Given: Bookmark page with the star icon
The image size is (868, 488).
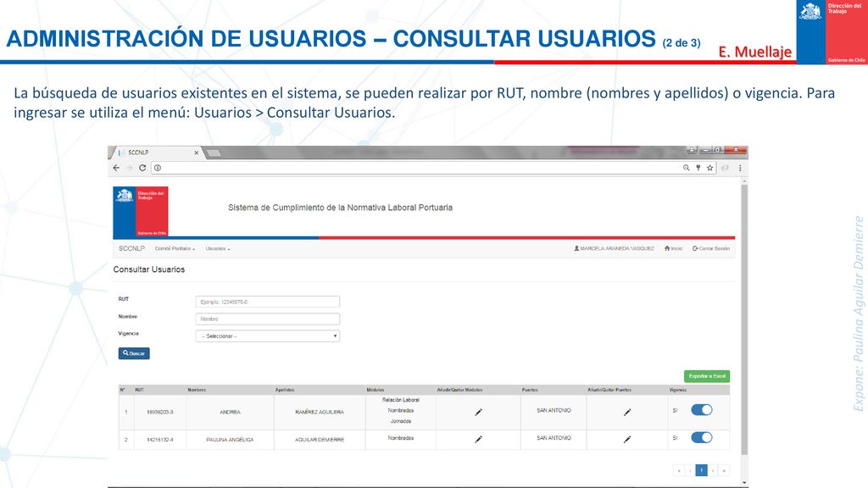Looking at the screenshot, I should pos(709,168).
